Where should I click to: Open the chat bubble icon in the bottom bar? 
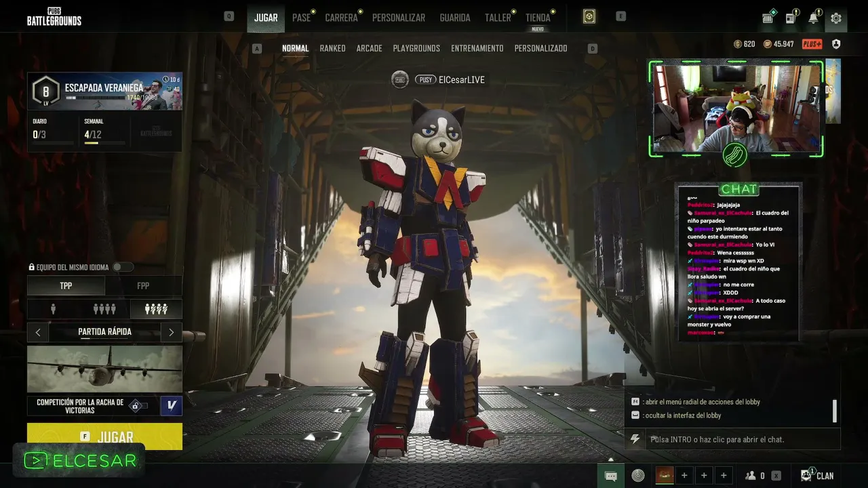click(610, 476)
